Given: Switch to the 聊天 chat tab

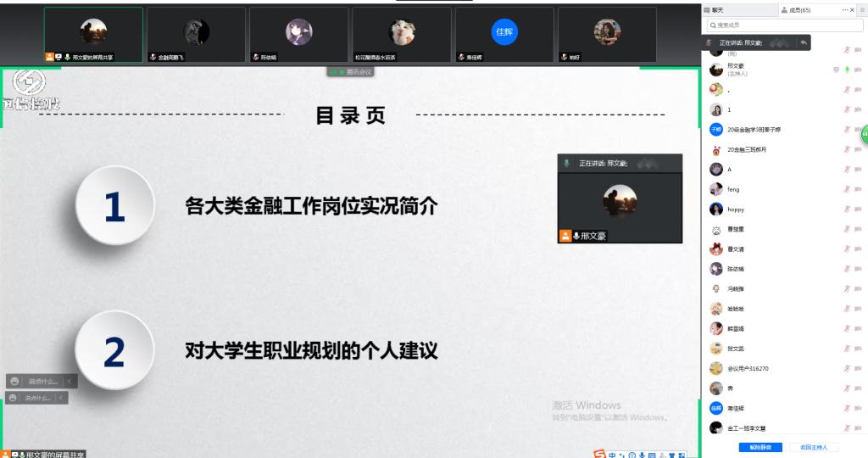Looking at the screenshot, I should pyautogui.click(x=717, y=9).
